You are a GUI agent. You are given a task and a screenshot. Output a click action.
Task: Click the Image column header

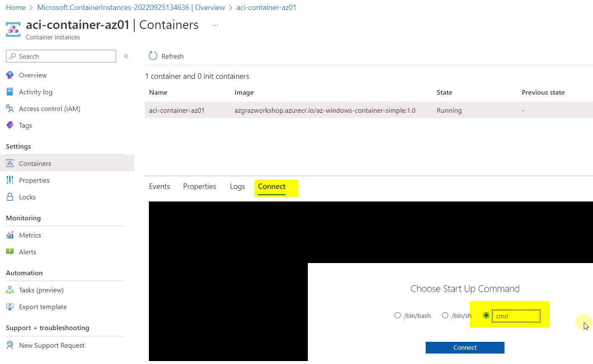(x=244, y=92)
